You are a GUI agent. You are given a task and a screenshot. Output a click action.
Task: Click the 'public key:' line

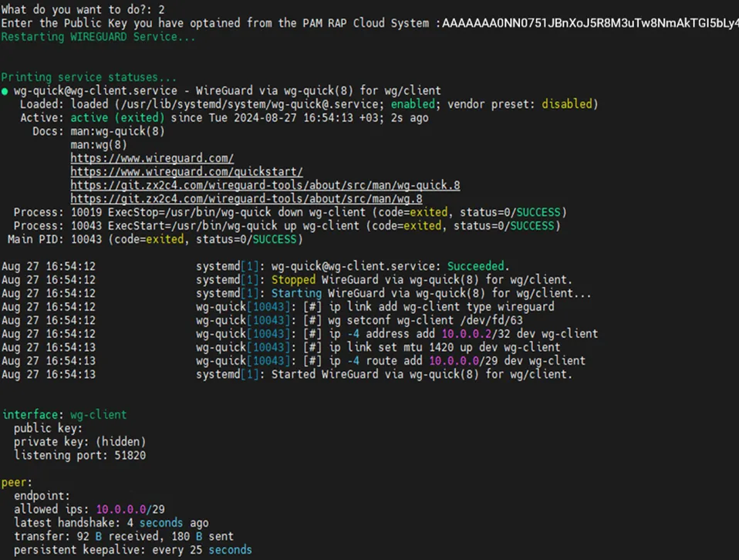pos(48,429)
